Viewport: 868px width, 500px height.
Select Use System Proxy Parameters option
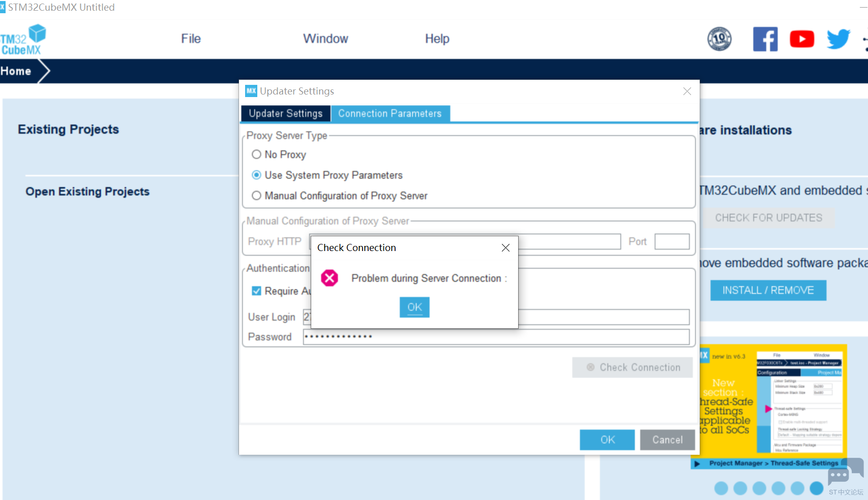(x=327, y=175)
